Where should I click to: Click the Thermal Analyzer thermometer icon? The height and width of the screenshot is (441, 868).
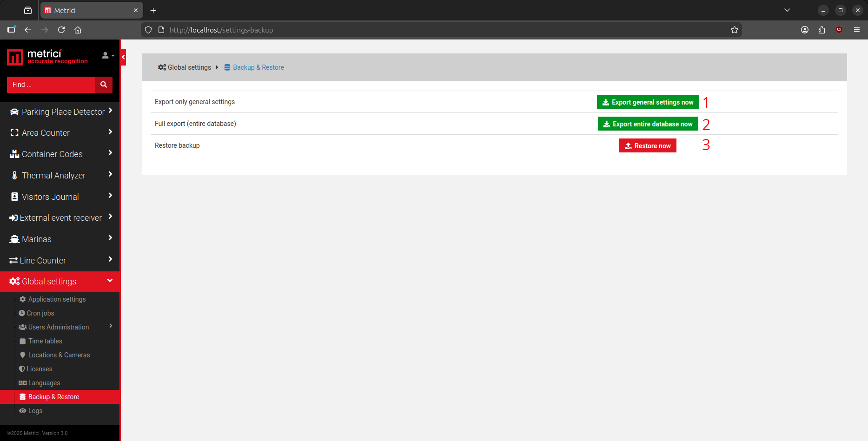click(14, 176)
